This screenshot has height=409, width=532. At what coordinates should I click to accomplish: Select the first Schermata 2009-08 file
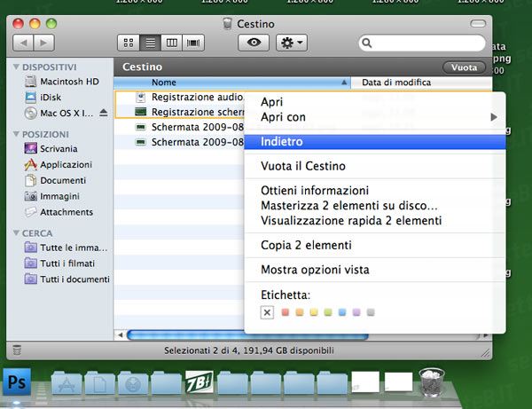coord(198,127)
